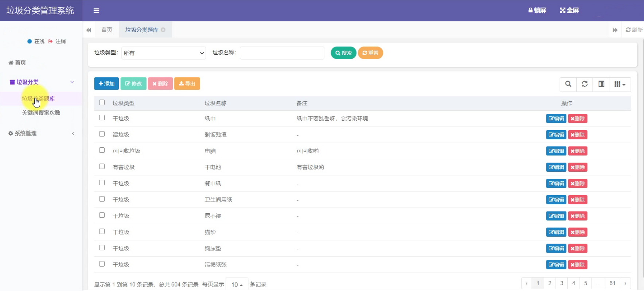Delete the 纸巾 row
The height and width of the screenshot is (291, 644).
point(578,119)
